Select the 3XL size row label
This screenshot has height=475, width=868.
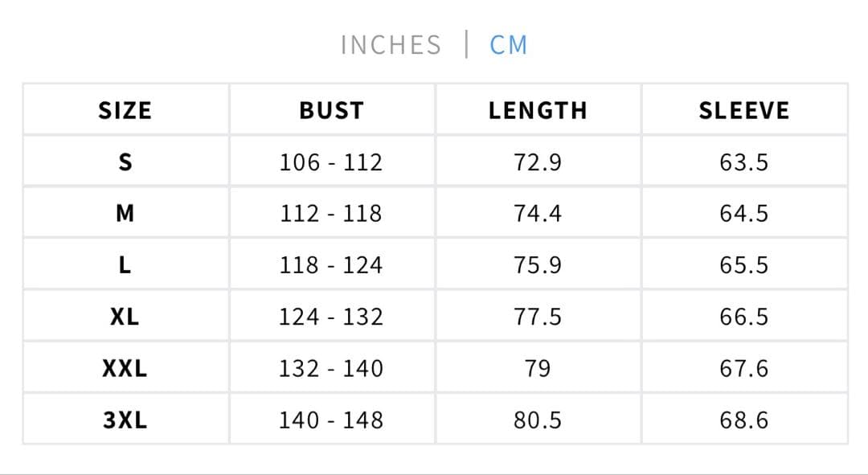pyautogui.click(x=125, y=420)
